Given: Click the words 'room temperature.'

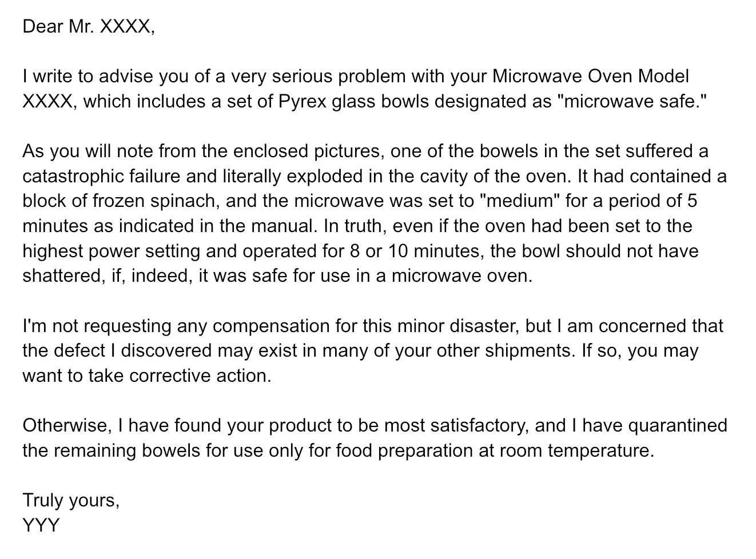Looking at the screenshot, I should click(576, 450).
